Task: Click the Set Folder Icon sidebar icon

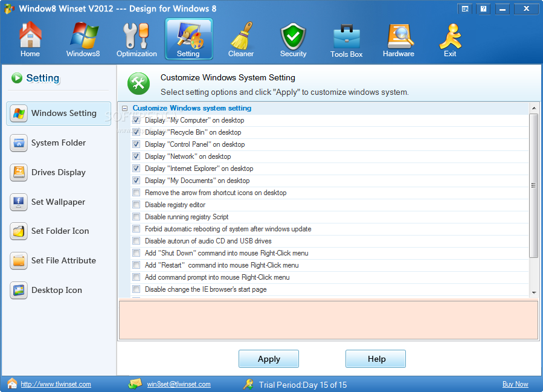Action: click(19, 231)
